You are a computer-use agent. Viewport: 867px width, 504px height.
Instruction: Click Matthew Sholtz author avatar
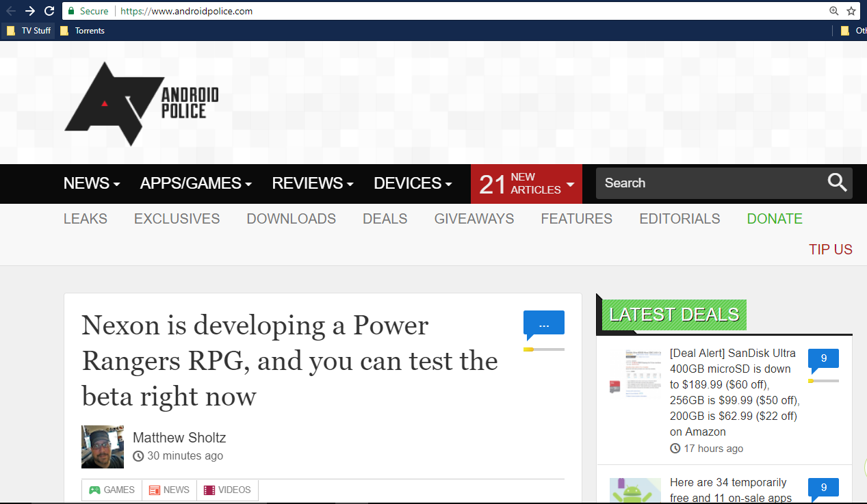point(103,447)
